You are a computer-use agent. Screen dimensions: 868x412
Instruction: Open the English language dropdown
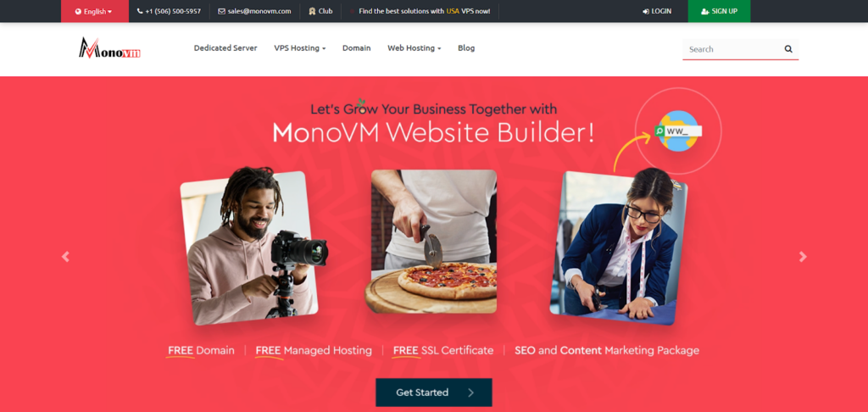click(95, 11)
